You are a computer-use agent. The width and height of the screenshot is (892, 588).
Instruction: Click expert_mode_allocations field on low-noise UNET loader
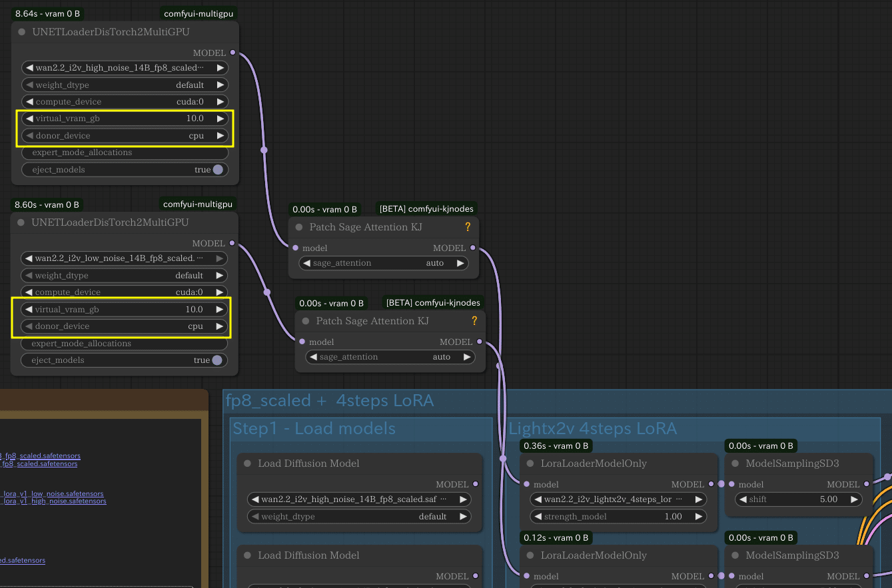pos(124,344)
